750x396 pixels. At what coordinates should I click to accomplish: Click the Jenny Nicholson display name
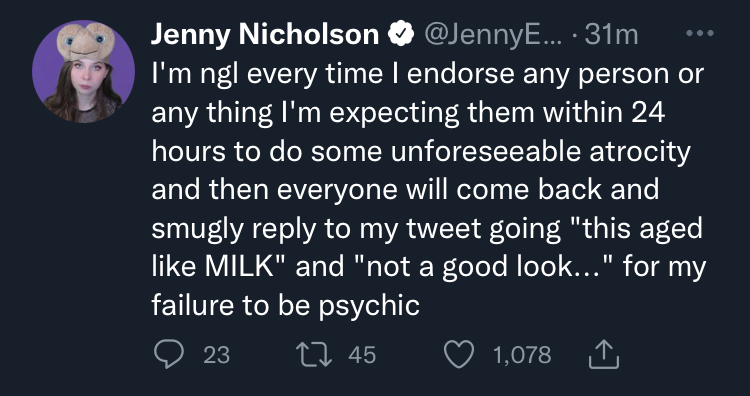coord(265,34)
